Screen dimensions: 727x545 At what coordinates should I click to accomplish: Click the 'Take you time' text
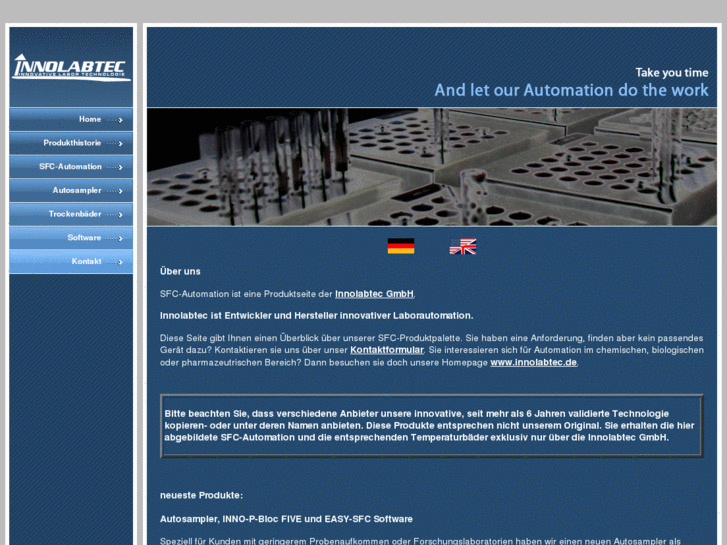671,73
